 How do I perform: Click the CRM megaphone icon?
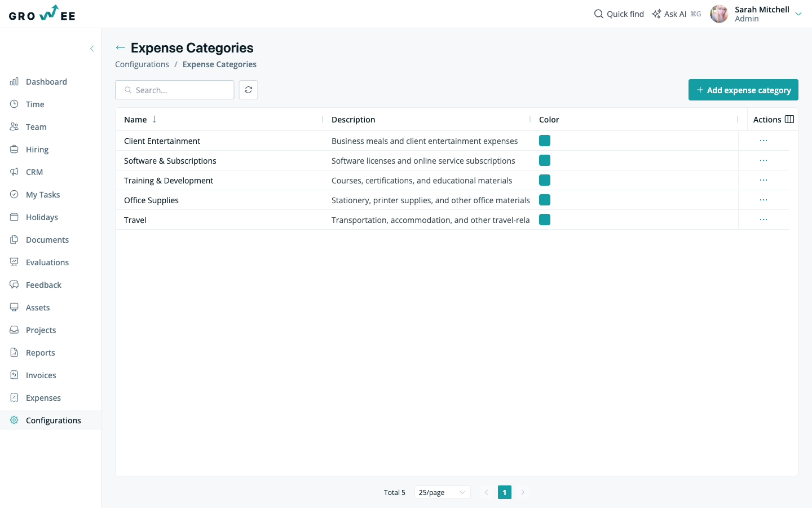14,172
